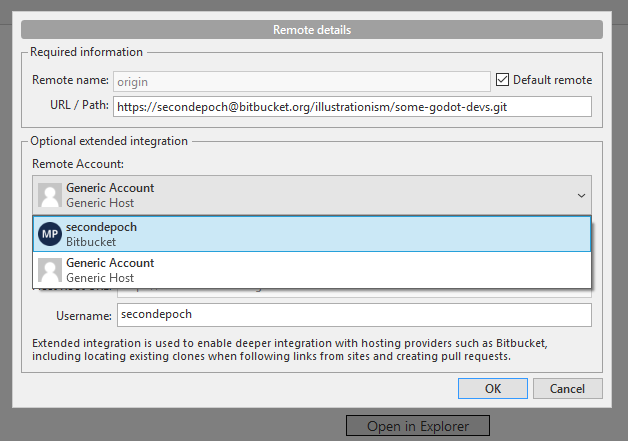Click the Remote name field showing origin

pos(302,82)
